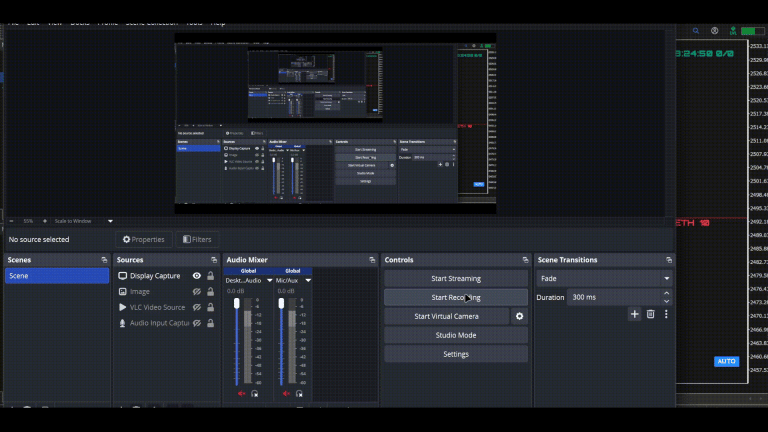Add a new scene transition

pos(634,314)
